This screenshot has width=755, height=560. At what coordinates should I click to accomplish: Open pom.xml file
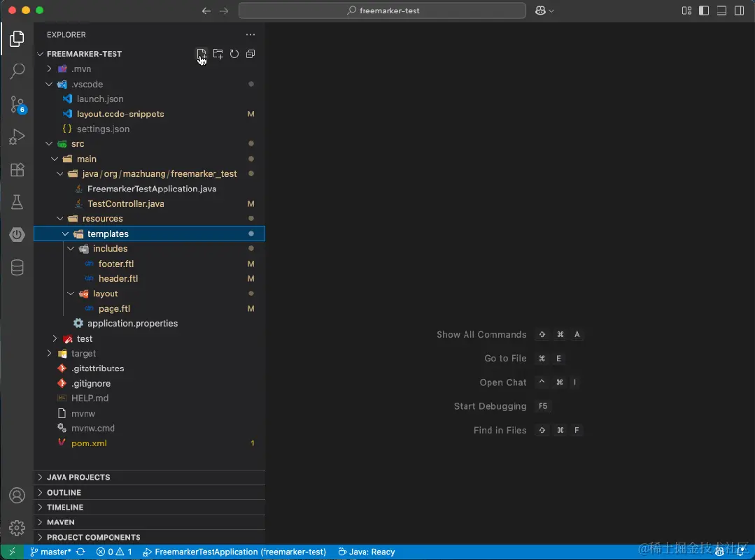pos(149,443)
